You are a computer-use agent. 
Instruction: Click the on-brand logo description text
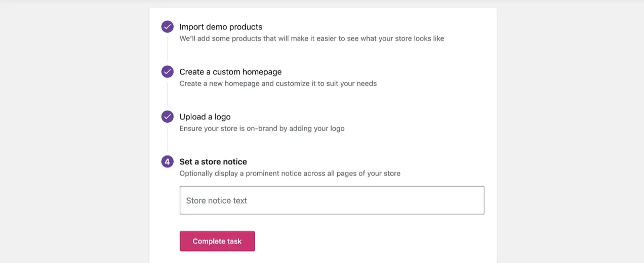[262, 128]
